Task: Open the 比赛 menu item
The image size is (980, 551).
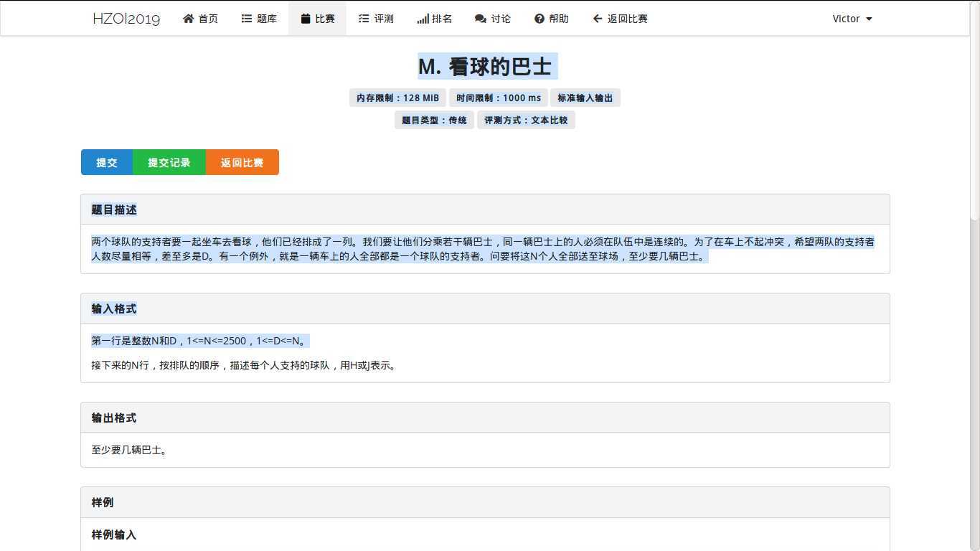Action: point(317,19)
